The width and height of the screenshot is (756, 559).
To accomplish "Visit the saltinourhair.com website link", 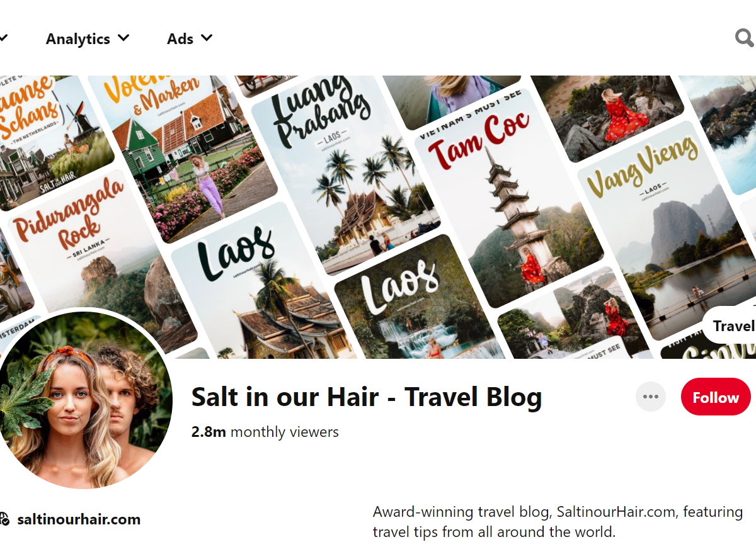I will point(79,519).
